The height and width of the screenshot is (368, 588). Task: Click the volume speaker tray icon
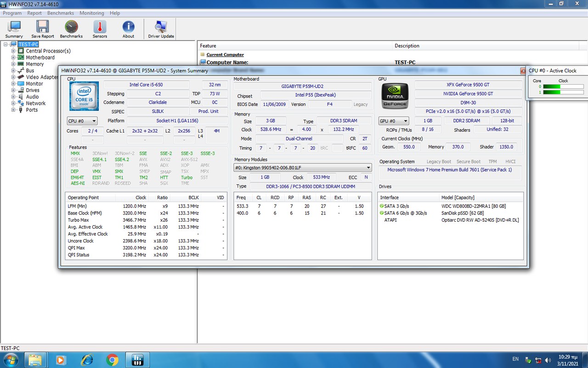(548, 360)
